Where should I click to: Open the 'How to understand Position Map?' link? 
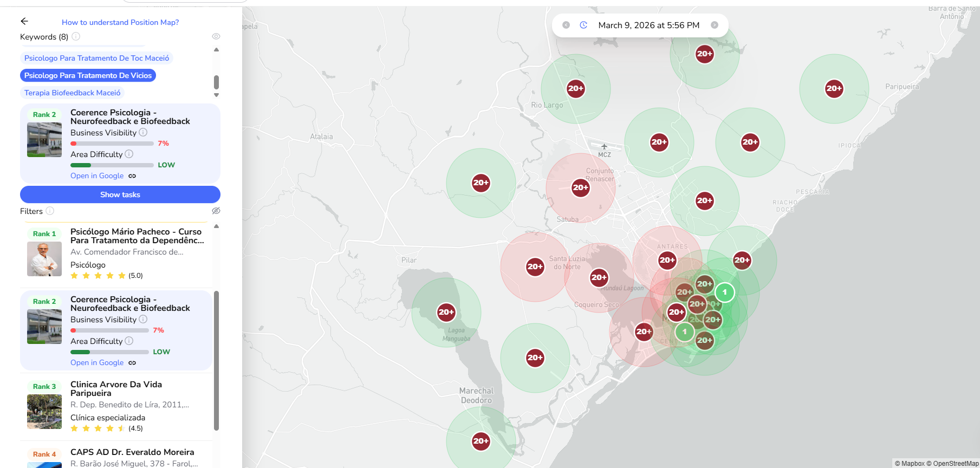click(x=120, y=22)
